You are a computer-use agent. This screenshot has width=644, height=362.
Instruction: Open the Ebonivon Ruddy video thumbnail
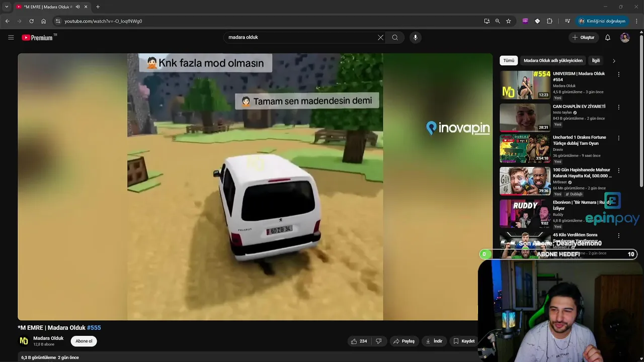click(x=525, y=214)
